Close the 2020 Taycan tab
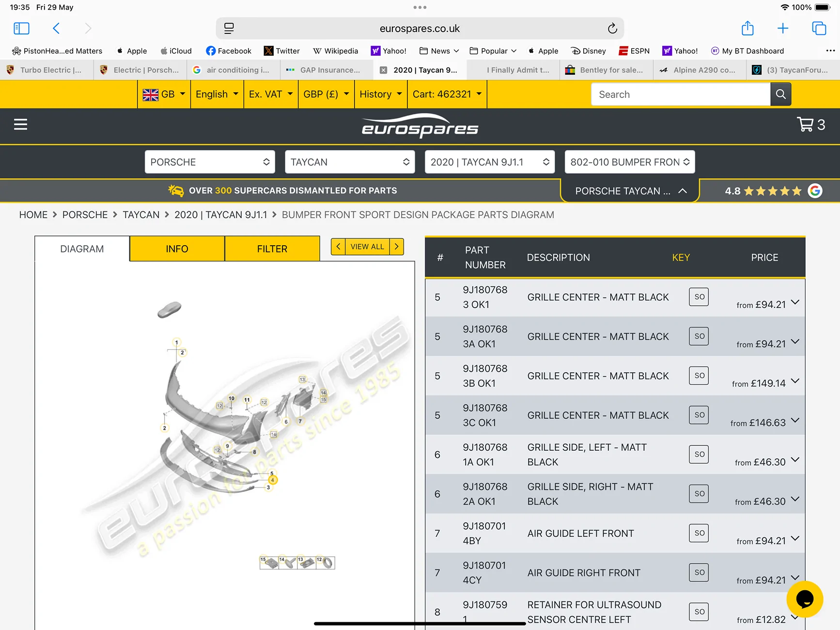The width and height of the screenshot is (840, 630). tap(383, 70)
